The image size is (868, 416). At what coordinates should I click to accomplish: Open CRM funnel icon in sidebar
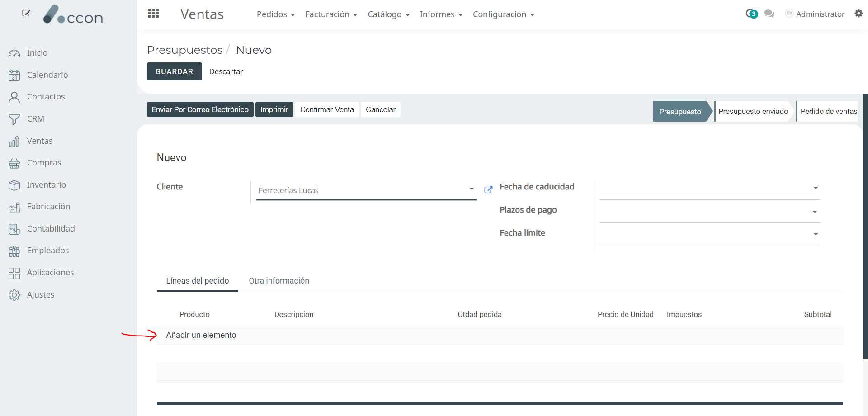[14, 119]
